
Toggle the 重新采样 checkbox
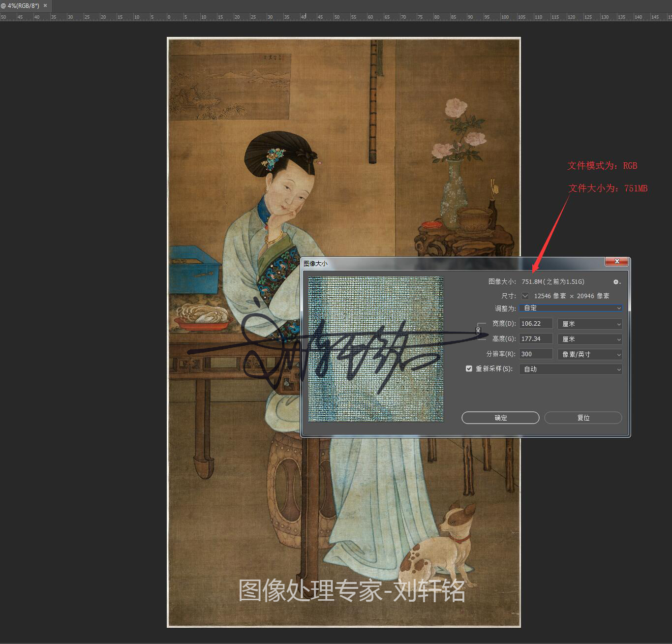469,368
